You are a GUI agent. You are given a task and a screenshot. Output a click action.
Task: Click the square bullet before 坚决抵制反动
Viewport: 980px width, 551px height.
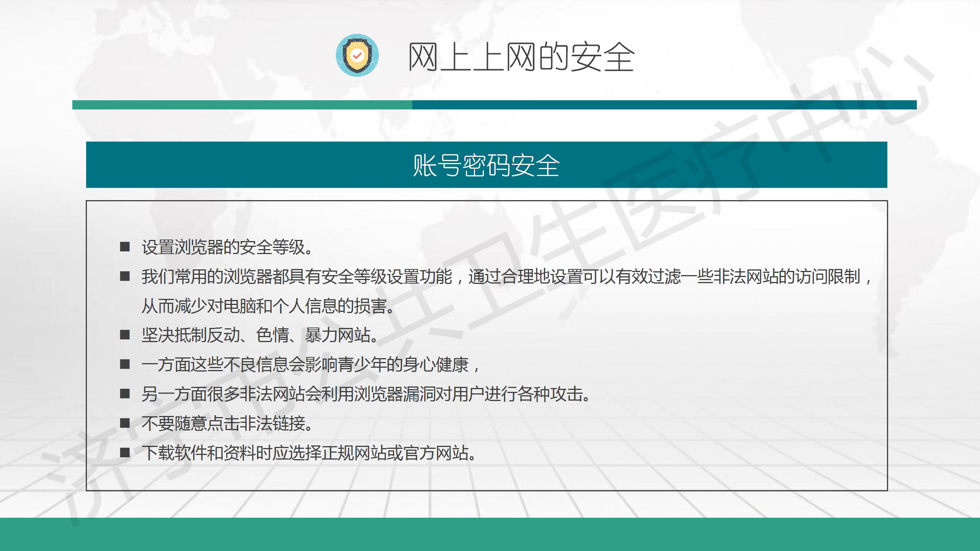(x=125, y=335)
